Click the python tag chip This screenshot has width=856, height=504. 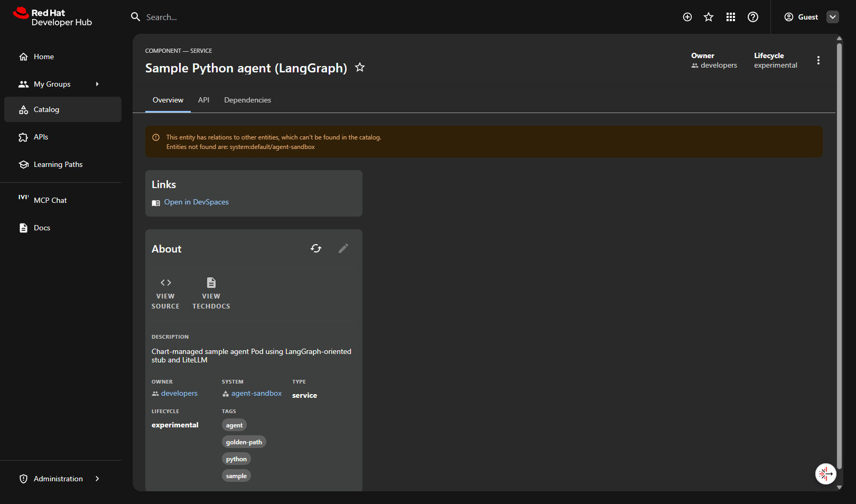click(236, 459)
